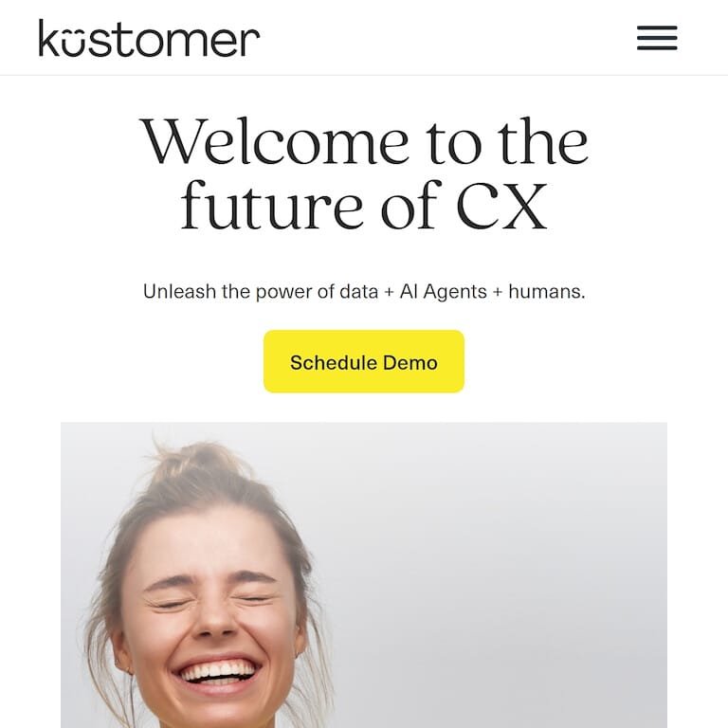The height and width of the screenshot is (728, 728).
Task: Click the Kustomer logo
Action: [149, 38]
